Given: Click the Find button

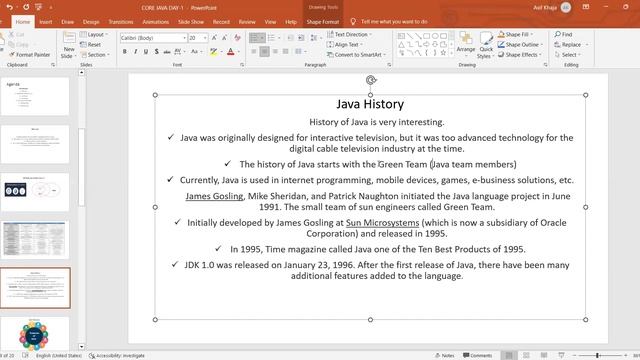Looking at the screenshot, I should 563,34.
